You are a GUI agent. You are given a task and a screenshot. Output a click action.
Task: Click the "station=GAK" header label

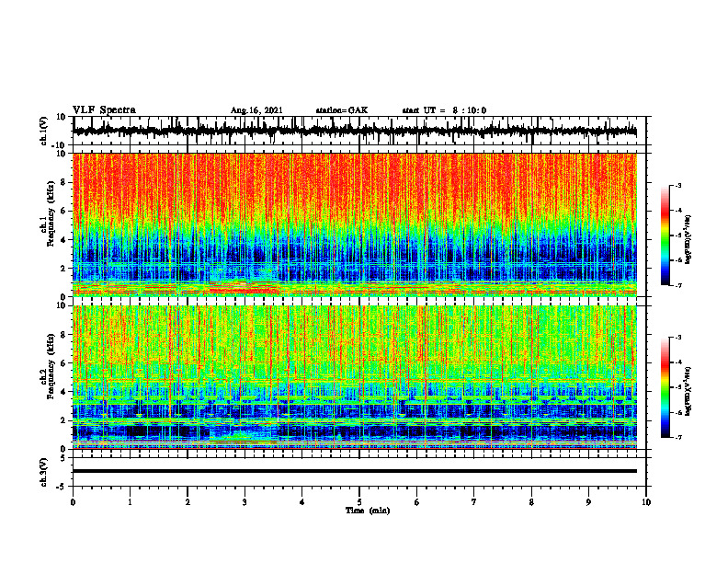click(342, 110)
